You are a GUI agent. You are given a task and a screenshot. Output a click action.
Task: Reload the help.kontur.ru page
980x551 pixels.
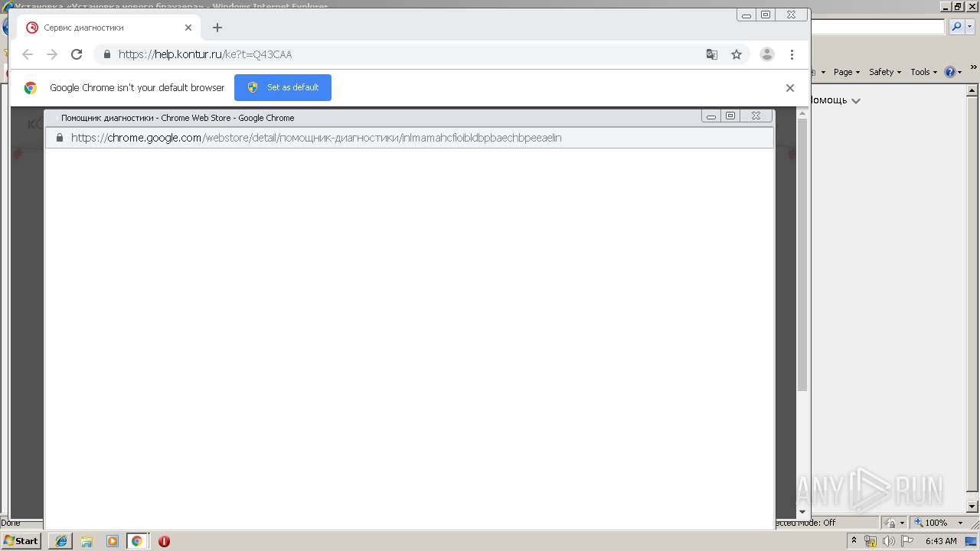[x=77, y=54]
